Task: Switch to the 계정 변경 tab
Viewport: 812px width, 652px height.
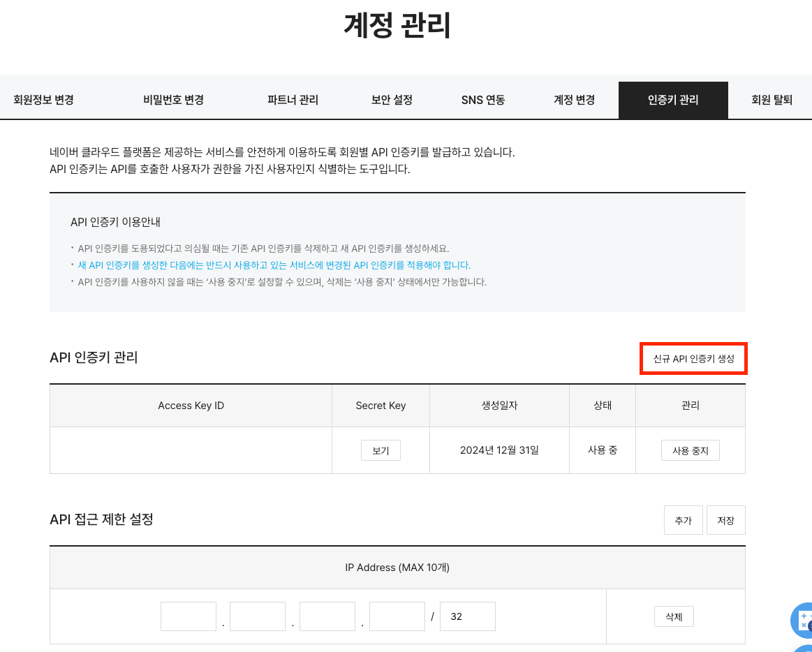Action: pos(575,100)
